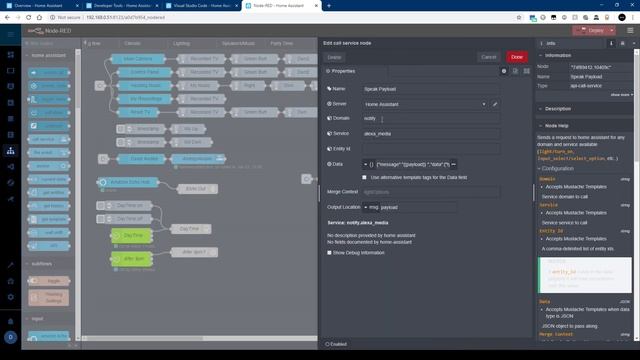Open Home Assistant notifications bell icon

(11, 321)
